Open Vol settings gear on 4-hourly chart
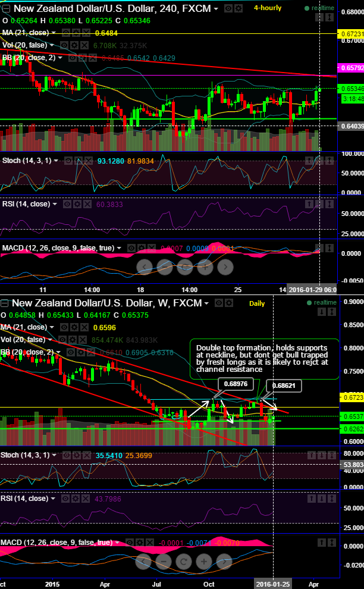This screenshot has height=589, width=364. point(74,45)
